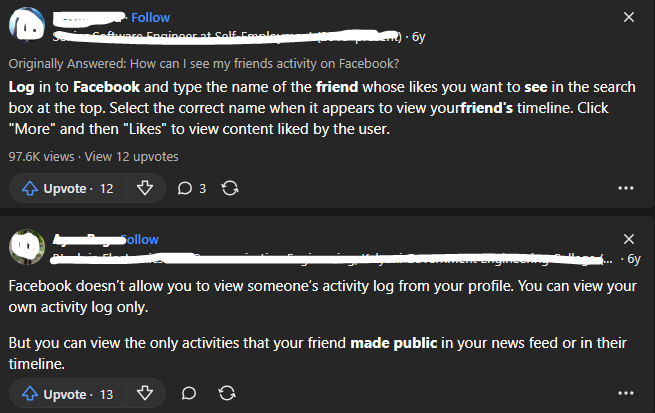Image resolution: width=655 pixels, height=413 pixels.
Task: Downvote the second answer about activity log
Action: point(145,393)
